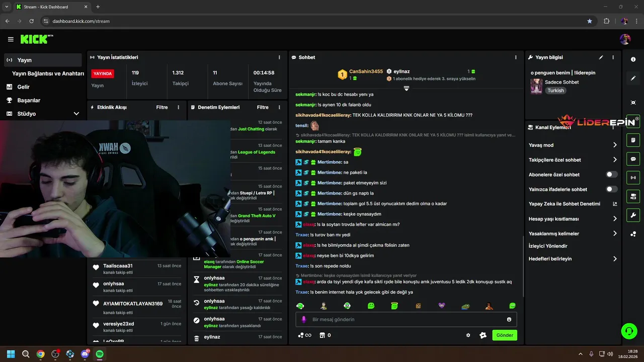Screen dimensions: 644x362
Task: Click username CanSahin3455 in leaderboard
Action: coord(366,72)
